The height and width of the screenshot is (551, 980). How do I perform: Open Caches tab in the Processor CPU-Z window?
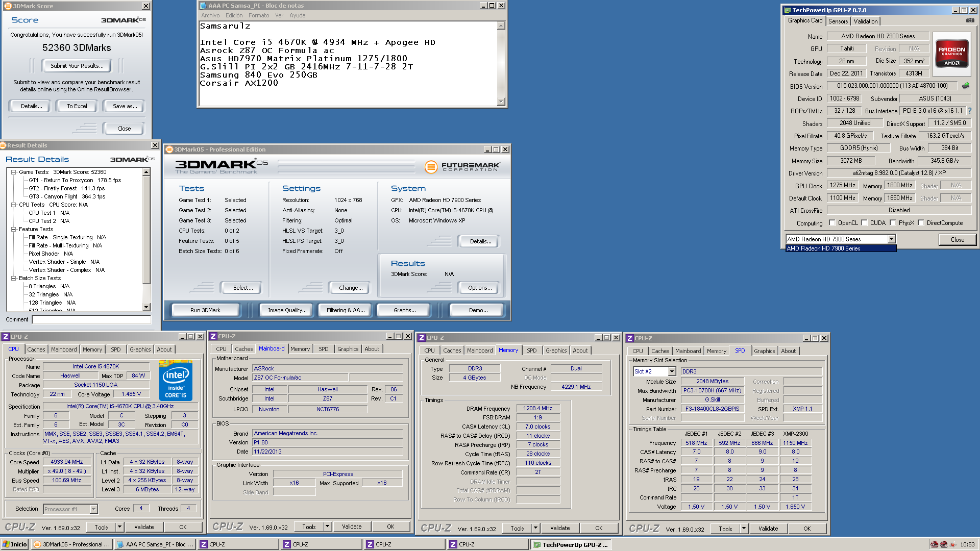coord(36,349)
